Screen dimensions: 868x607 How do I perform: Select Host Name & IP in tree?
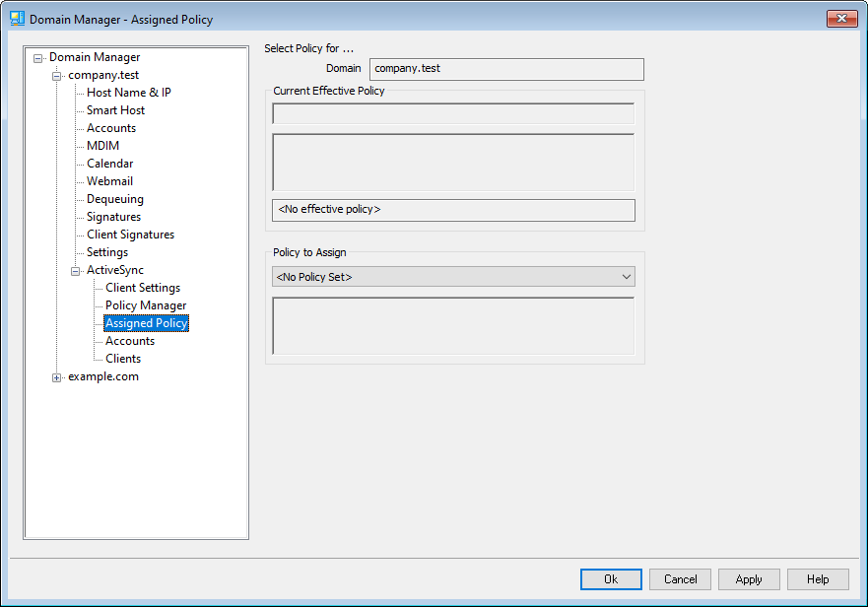(x=128, y=93)
